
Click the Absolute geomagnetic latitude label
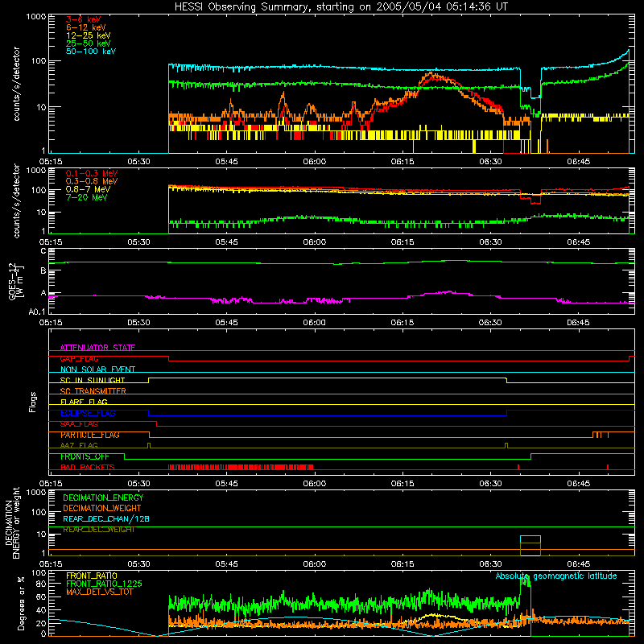pyautogui.click(x=556, y=576)
